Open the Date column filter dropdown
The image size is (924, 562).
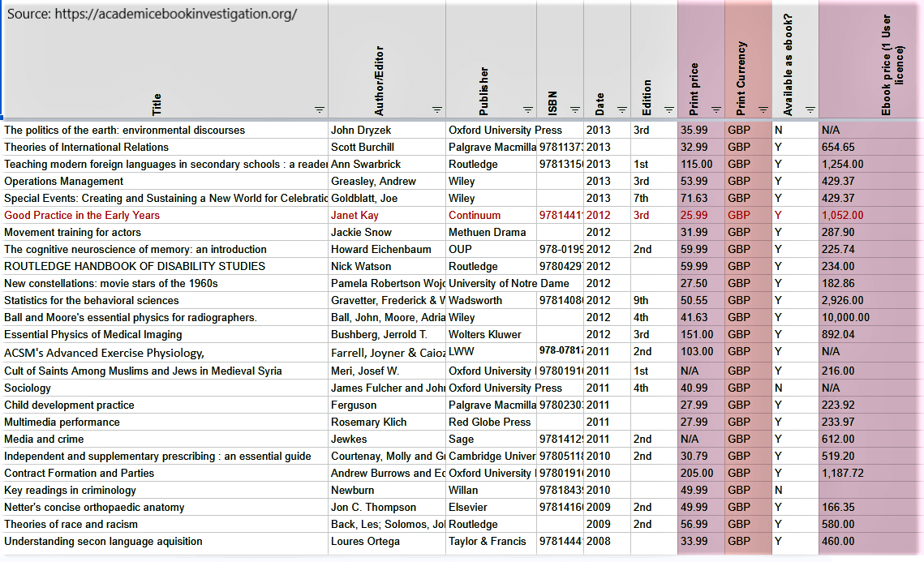point(622,109)
